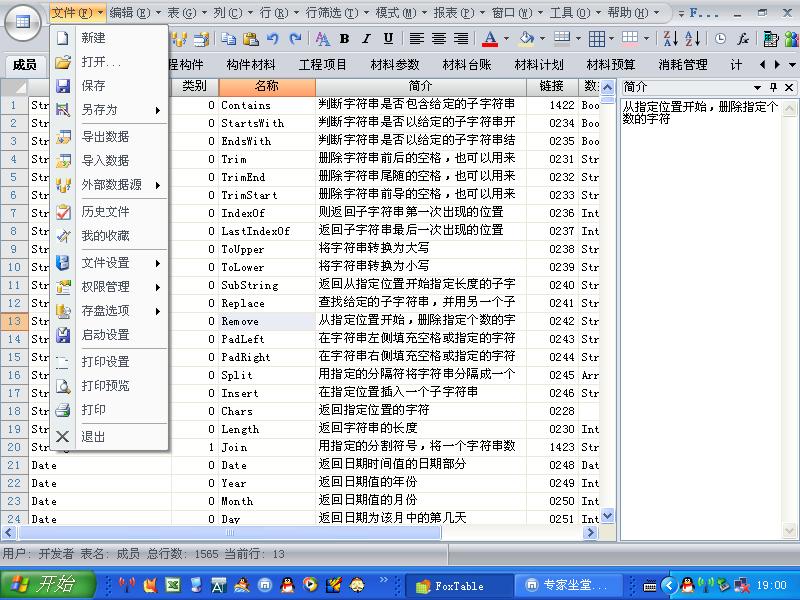Toggle underline formatting
Image resolution: width=800 pixels, height=600 pixels.
388,39
